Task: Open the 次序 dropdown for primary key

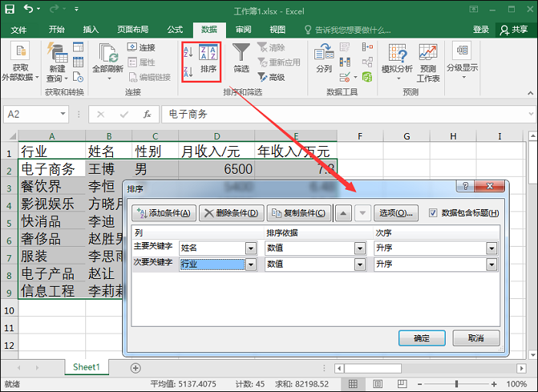Action: point(492,248)
